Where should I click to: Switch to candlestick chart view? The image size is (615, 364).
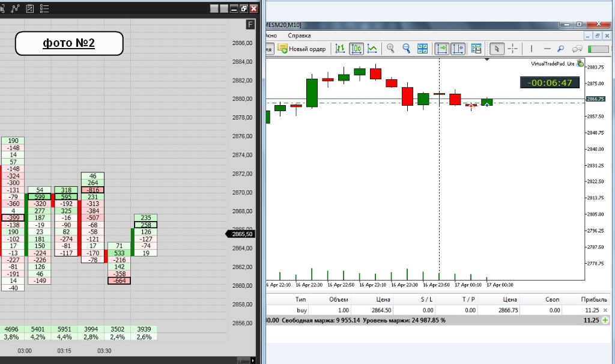(356, 49)
